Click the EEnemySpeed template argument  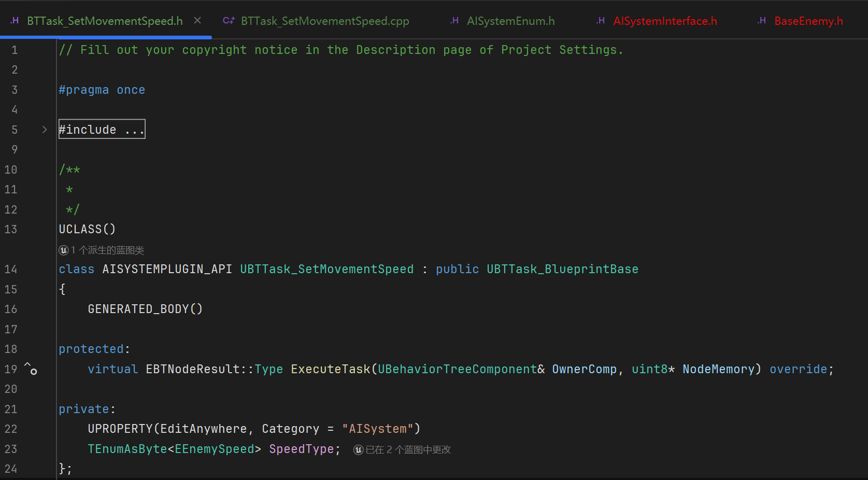pos(214,449)
